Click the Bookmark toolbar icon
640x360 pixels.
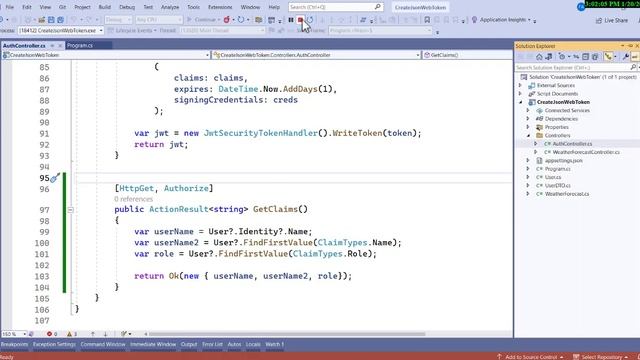point(427,20)
